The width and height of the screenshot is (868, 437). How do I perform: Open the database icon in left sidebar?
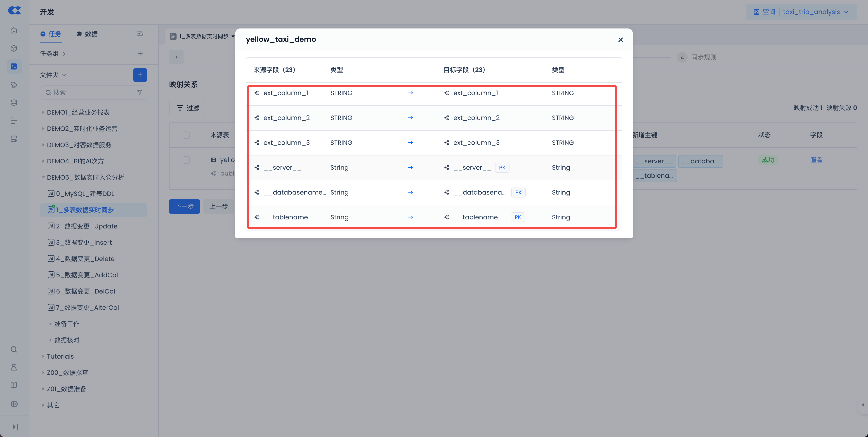[x=14, y=103]
